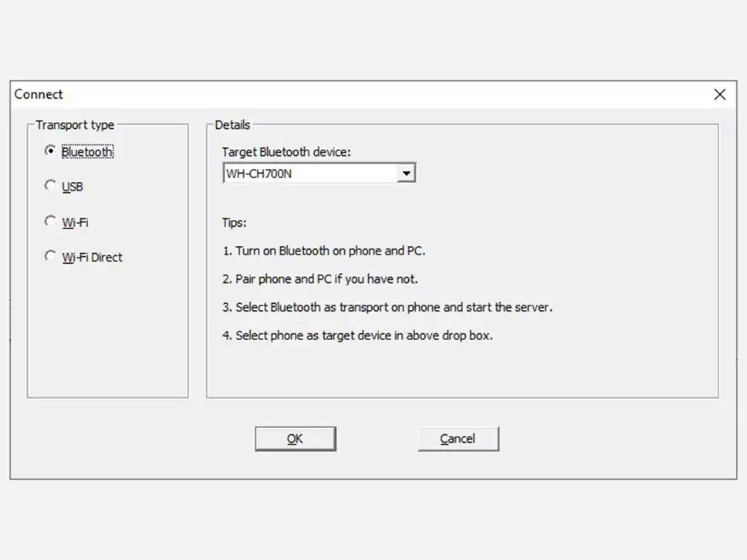Screen dimensions: 747x560
Task: Click tip 4 about selecting target device
Action: click(x=357, y=335)
